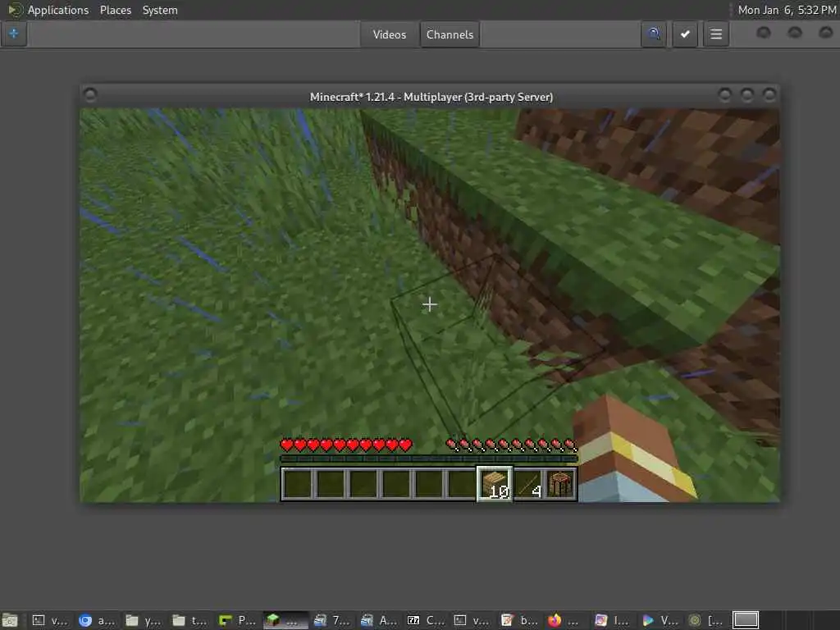840x630 pixels.
Task: Open the first terminal 'v...' taskbar entry
Action: coord(51,620)
